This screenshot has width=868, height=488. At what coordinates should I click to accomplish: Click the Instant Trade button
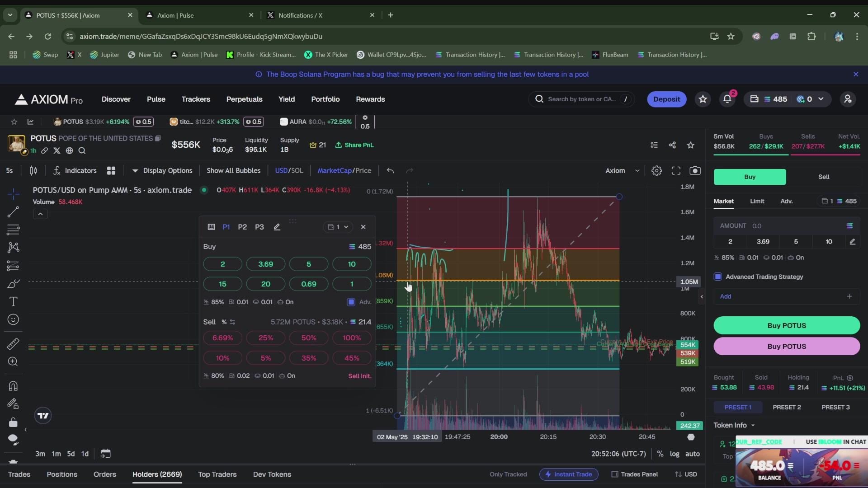pos(569,474)
